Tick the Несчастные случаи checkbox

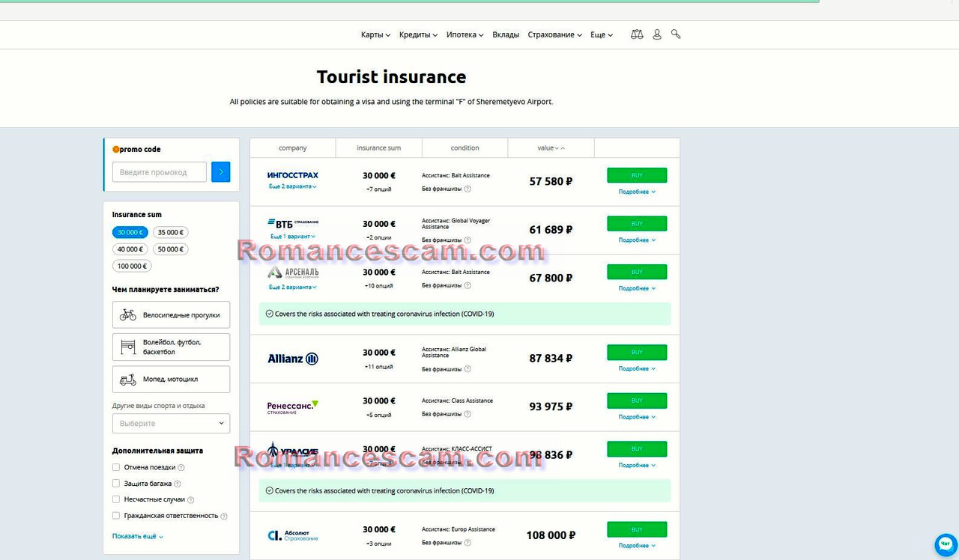click(x=116, y=499)
